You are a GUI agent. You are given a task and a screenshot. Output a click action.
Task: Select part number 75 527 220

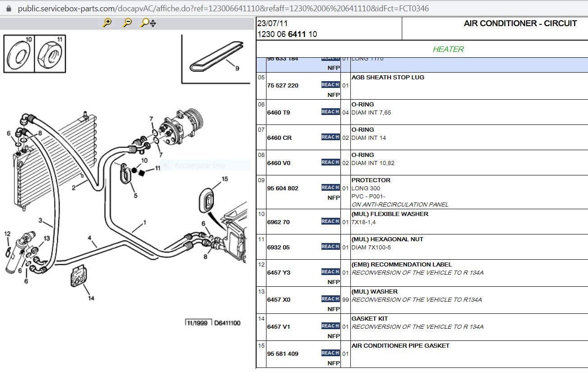coord(283,86)
